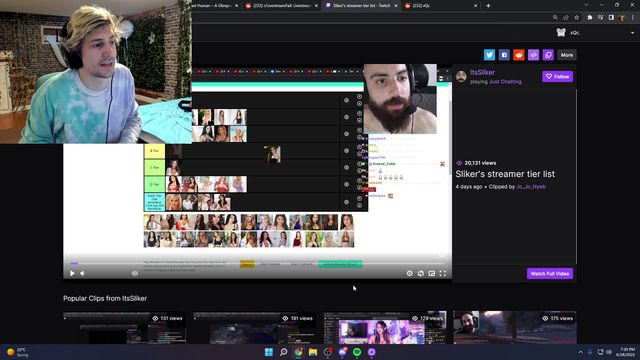Open the popular clip with 191 views

tap(255, 328)
